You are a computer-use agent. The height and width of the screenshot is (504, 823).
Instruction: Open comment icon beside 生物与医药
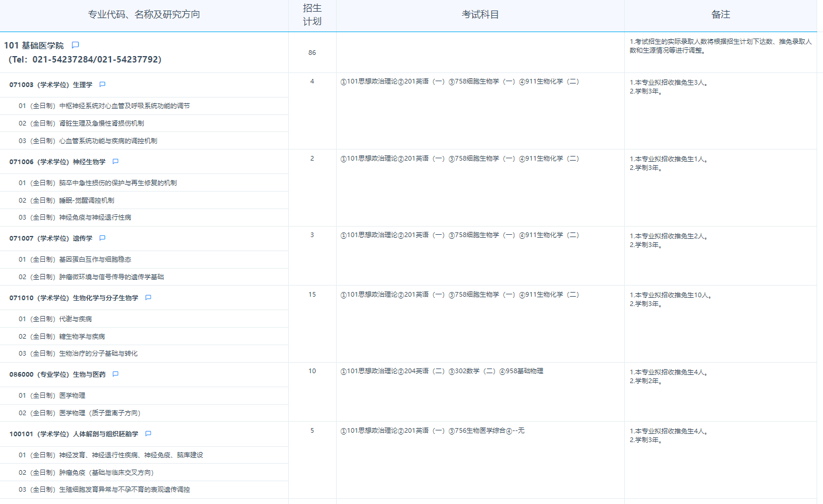point(116,374)
